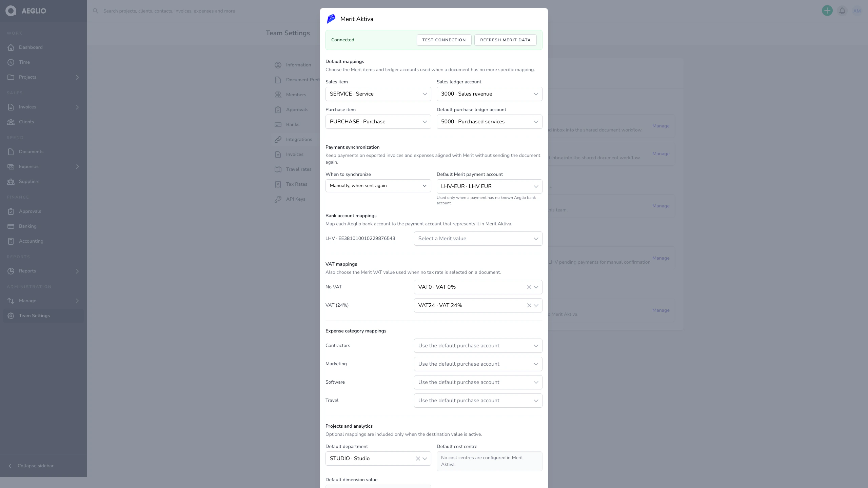The image size is (868, 488).
Task: Expand the Projects sidebar submenu chevron
Action: [x=77, y=77]
